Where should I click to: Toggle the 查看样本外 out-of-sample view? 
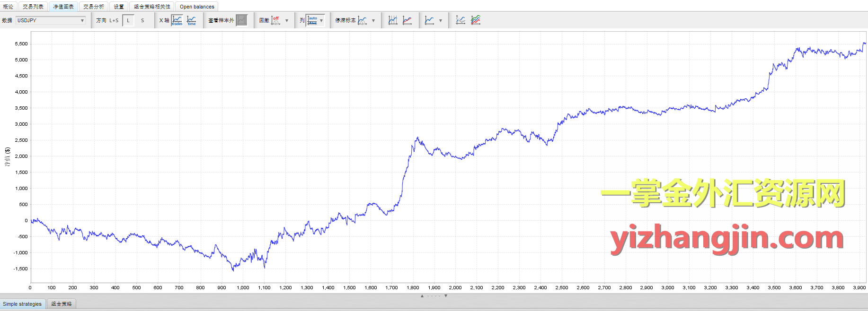tap(242, 20)
